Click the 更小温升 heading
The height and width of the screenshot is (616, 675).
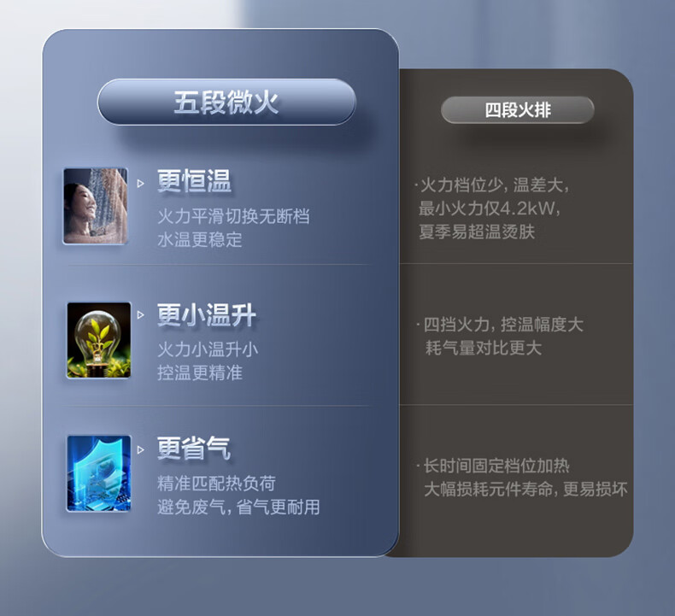pos(207,314)
